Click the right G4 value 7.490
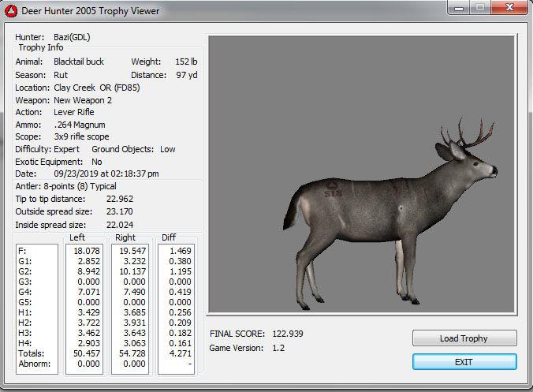The image size is (533, 392). point(135,292)
